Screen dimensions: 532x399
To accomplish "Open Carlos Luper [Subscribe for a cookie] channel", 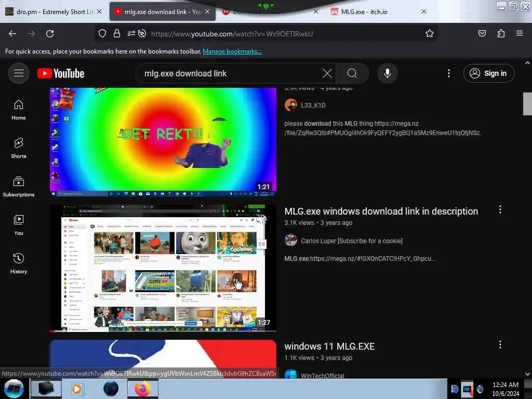I will click(352, 241).
